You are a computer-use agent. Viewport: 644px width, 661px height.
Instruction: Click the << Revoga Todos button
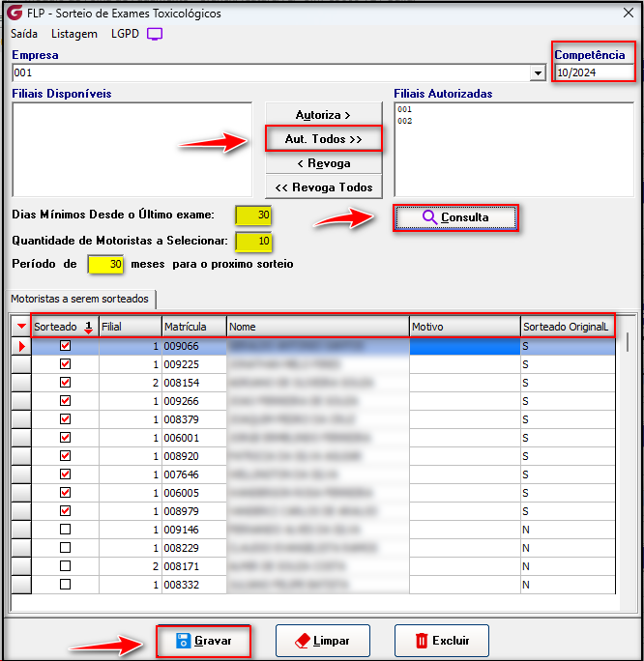pos(324,187)
